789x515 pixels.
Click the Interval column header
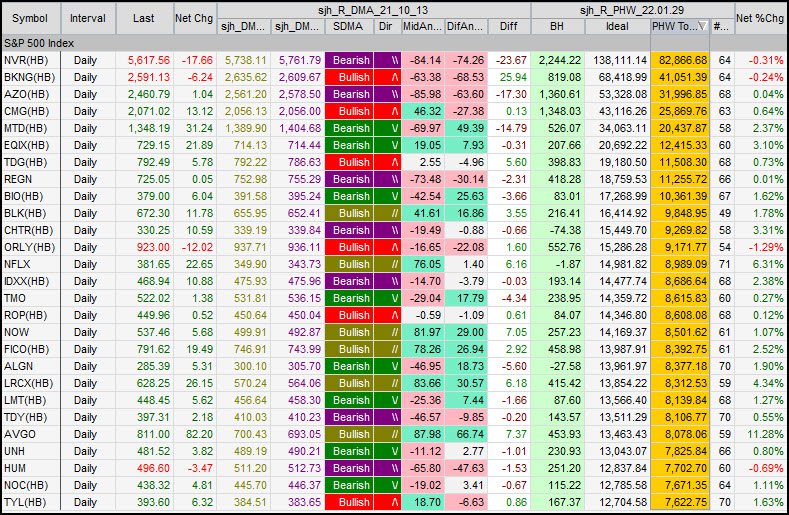click(88, 18)
